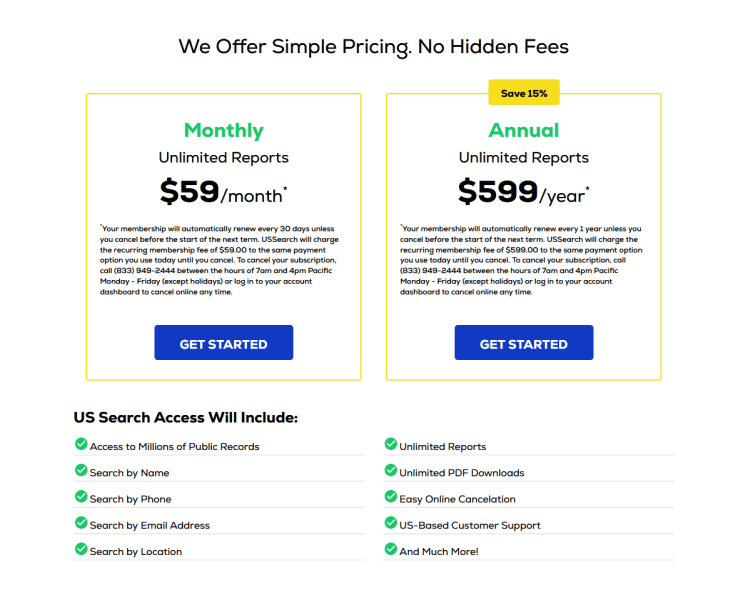Click the green checkmark next to Search by Name

tap(81, 470)
